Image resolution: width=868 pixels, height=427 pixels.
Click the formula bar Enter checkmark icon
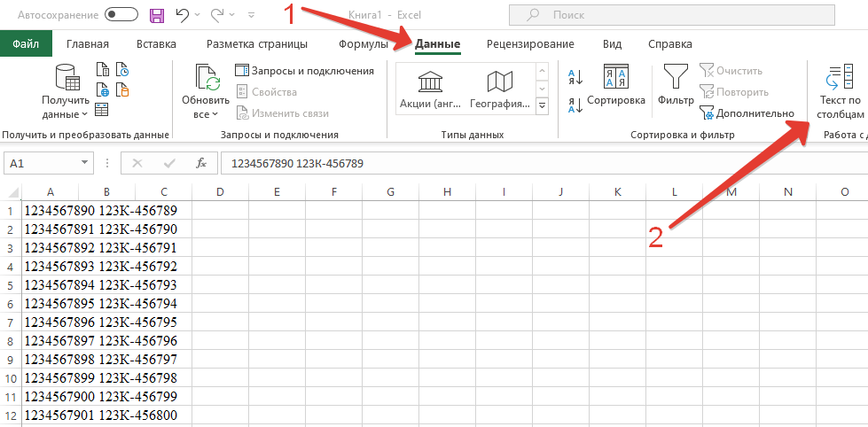coord(169,164)
